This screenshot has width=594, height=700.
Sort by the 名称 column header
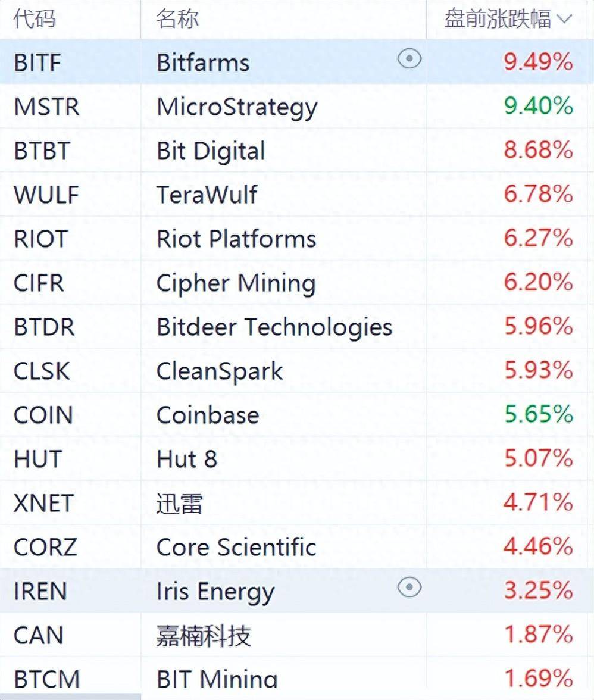[x=177, y=19]
